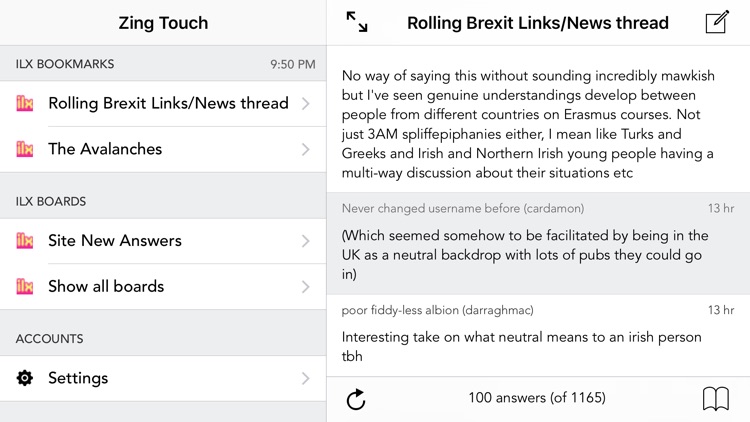This screenshot has width=750, height=422.
Task: Expand the chevron next to Settings
Action: click(305, 378)
